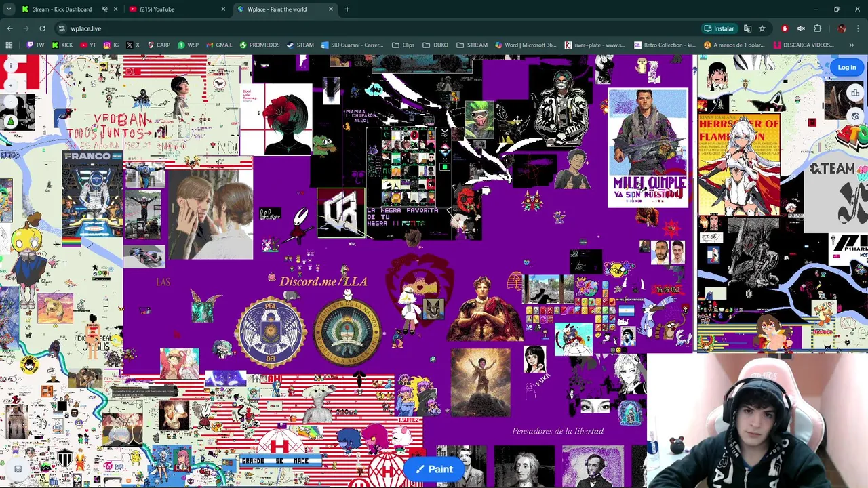868x488 pixels.
Task: Click the Log in button
Action: click(846, 67)
